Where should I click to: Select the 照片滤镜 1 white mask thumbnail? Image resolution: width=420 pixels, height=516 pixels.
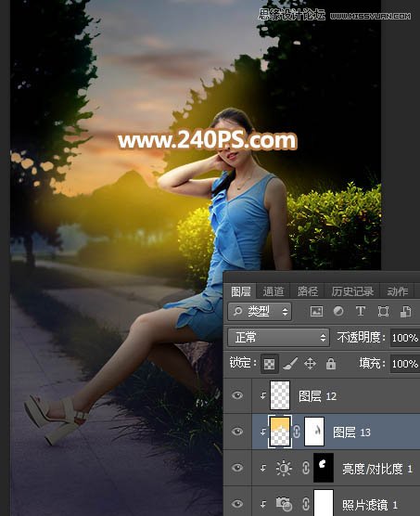click(x=324, y=503)
